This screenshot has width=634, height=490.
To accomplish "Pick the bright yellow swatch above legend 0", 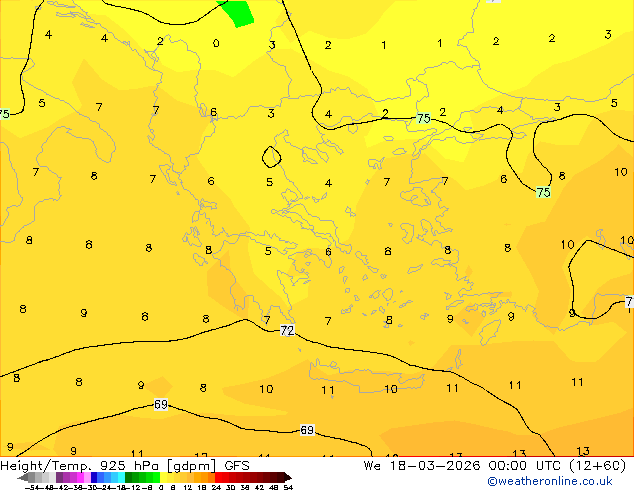I will 163,477.
